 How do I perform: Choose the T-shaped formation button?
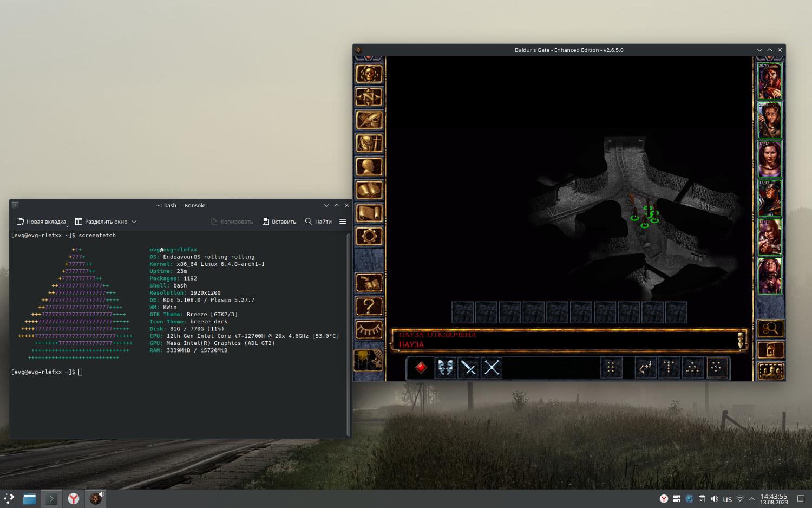(669, 368)
